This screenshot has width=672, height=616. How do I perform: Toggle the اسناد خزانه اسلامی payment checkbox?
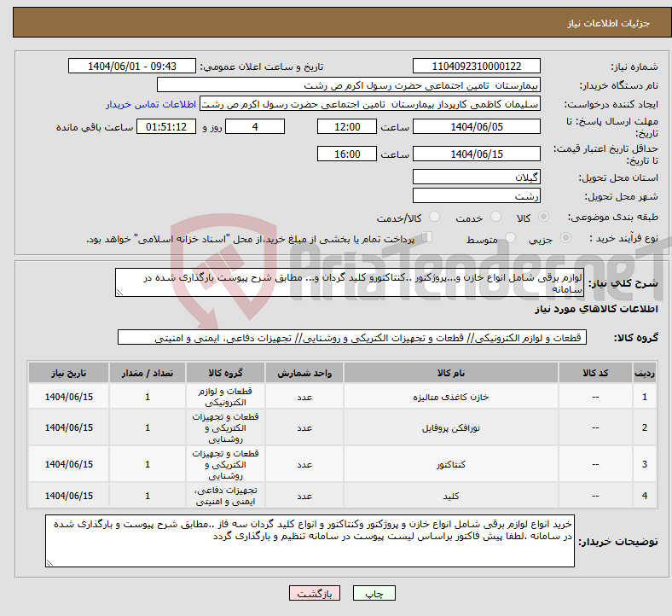point(426,237)
